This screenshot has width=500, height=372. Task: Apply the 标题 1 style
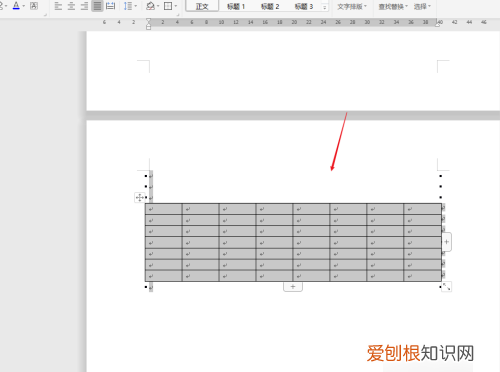point(236,6)
